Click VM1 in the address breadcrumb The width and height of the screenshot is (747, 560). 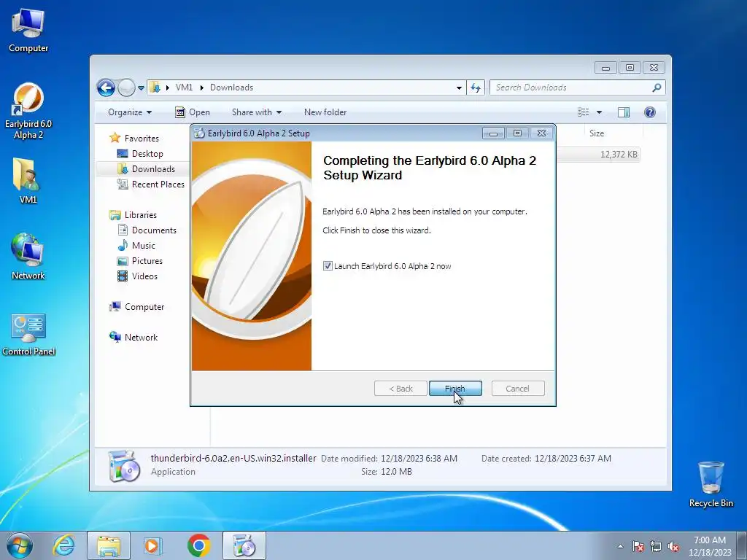pos(184,87)
